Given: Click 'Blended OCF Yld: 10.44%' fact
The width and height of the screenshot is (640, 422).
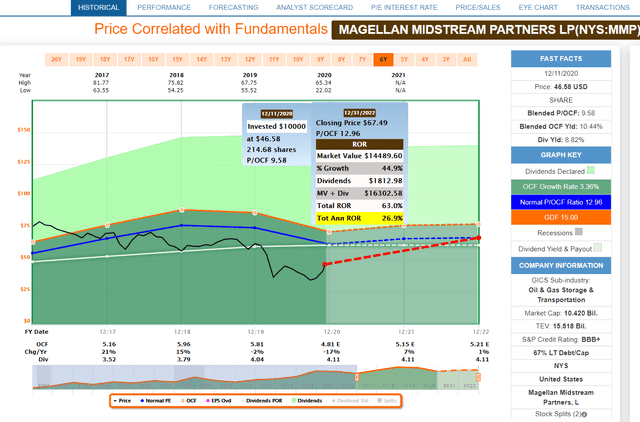Looking at the screenshot, I should (561, 127).
